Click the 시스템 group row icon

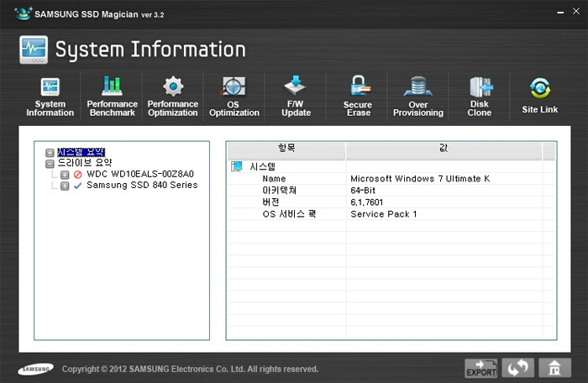(237, 166)
